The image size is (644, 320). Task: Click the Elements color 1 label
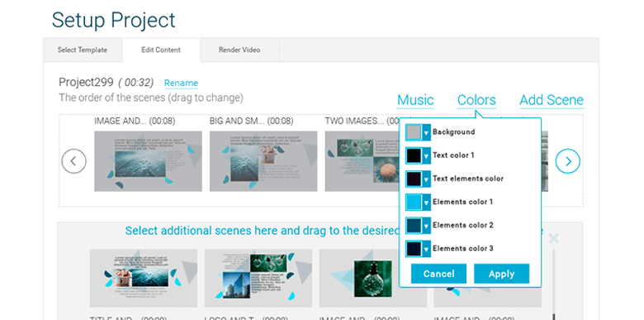tap(462, 202)
